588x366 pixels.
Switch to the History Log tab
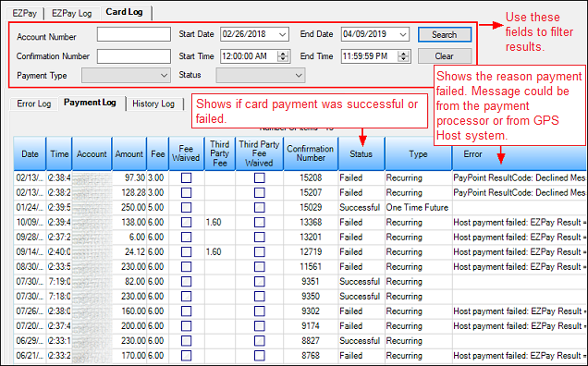point(153,104)
